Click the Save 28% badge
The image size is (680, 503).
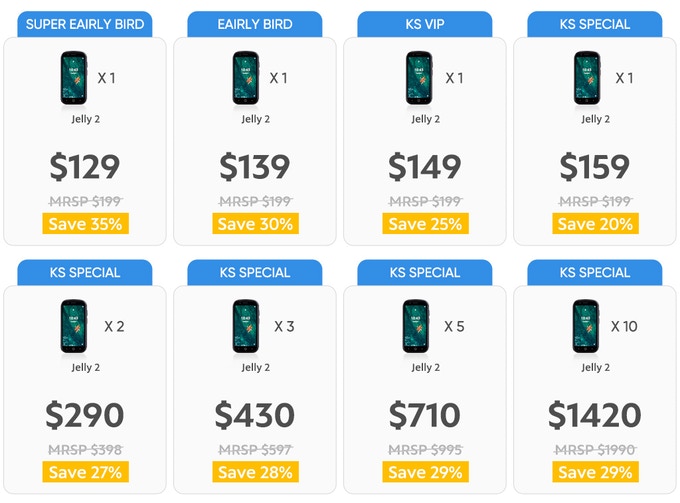[255, 472]
